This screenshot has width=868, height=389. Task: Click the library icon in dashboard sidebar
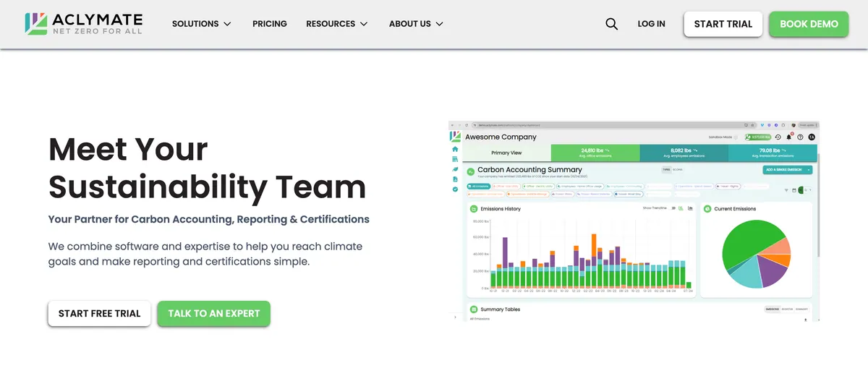click(455, 159)
